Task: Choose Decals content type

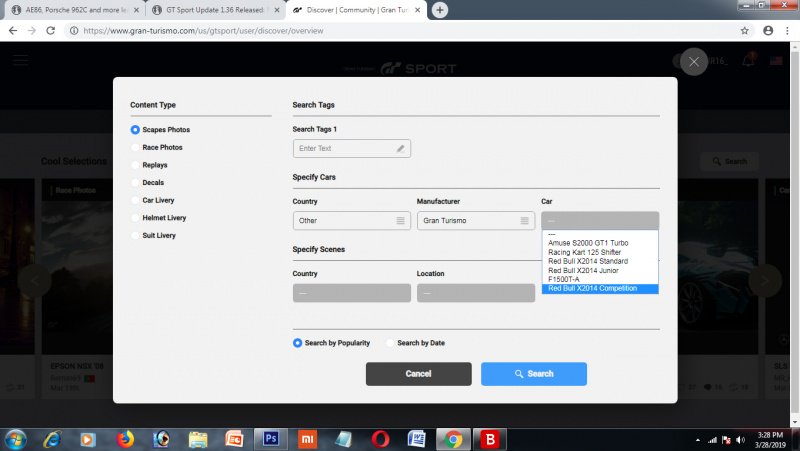Action: coord(147,183)
